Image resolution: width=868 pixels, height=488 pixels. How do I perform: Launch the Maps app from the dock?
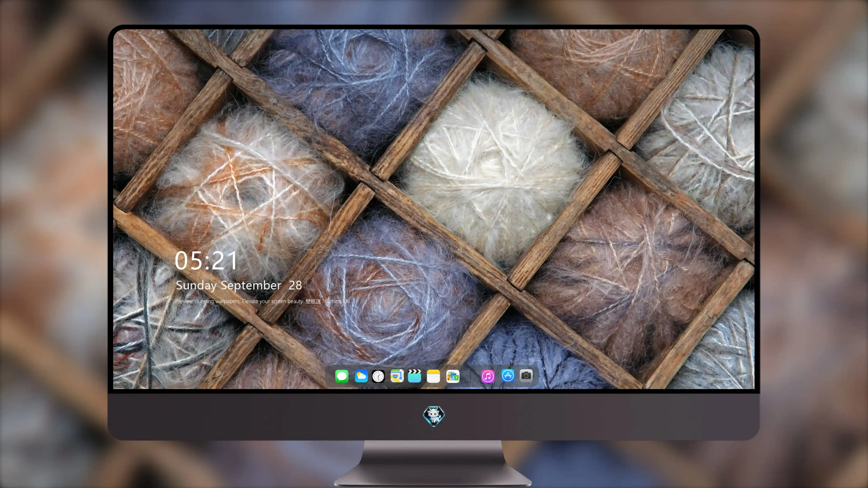397,376
